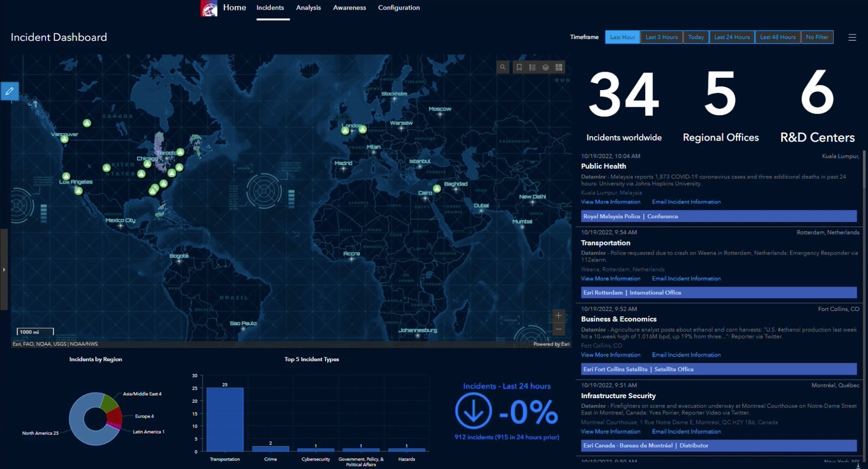
Task: Switch timeframe to Last 24 Hours
Action: point(732,37)
